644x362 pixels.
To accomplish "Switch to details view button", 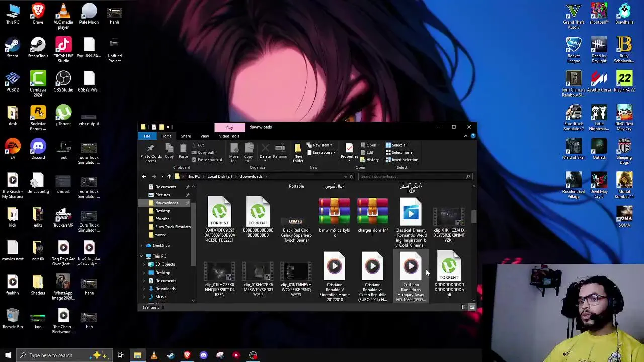I will [x=463, y=307].
